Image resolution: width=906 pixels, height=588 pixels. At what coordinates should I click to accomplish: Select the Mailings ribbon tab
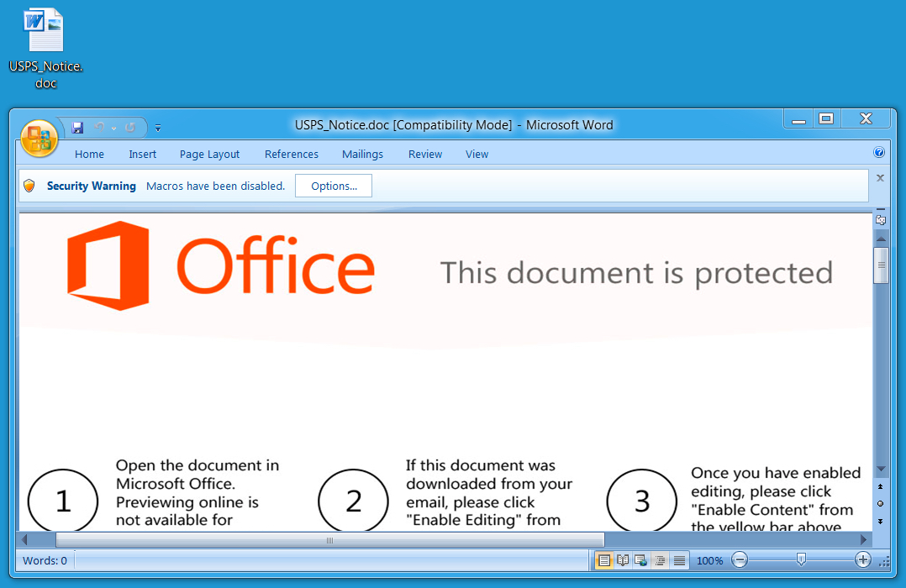coord(362,154)
